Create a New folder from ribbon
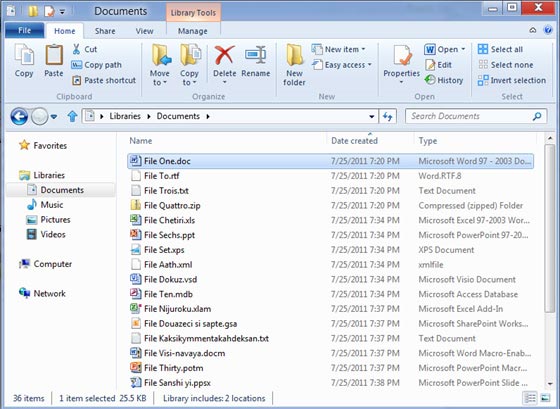 point(294,65)
